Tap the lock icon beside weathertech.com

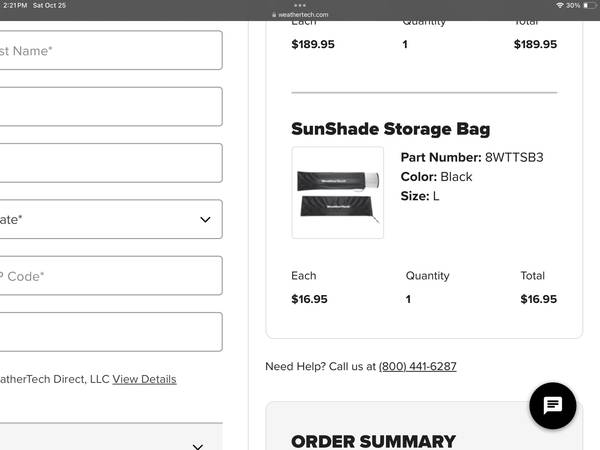(271, 16)
